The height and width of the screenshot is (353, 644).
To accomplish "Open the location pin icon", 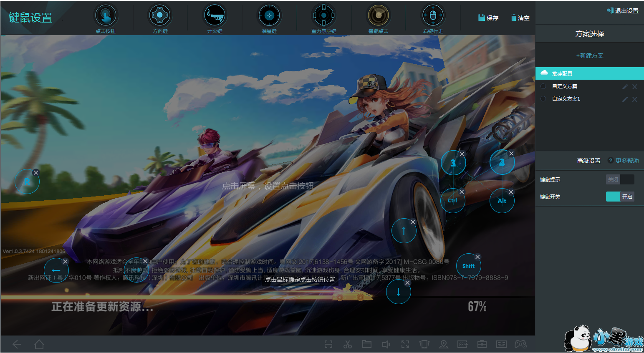I will coord(444,344).
